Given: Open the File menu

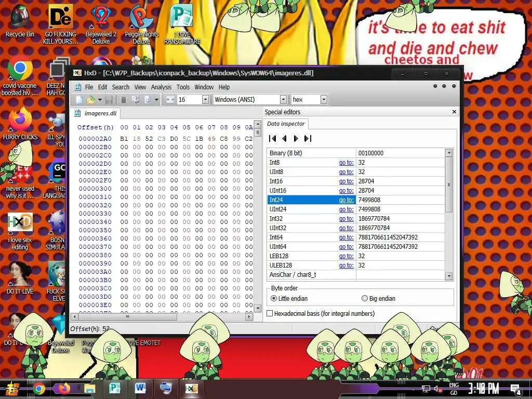Looking at the screenshot, I should point(89,87).
